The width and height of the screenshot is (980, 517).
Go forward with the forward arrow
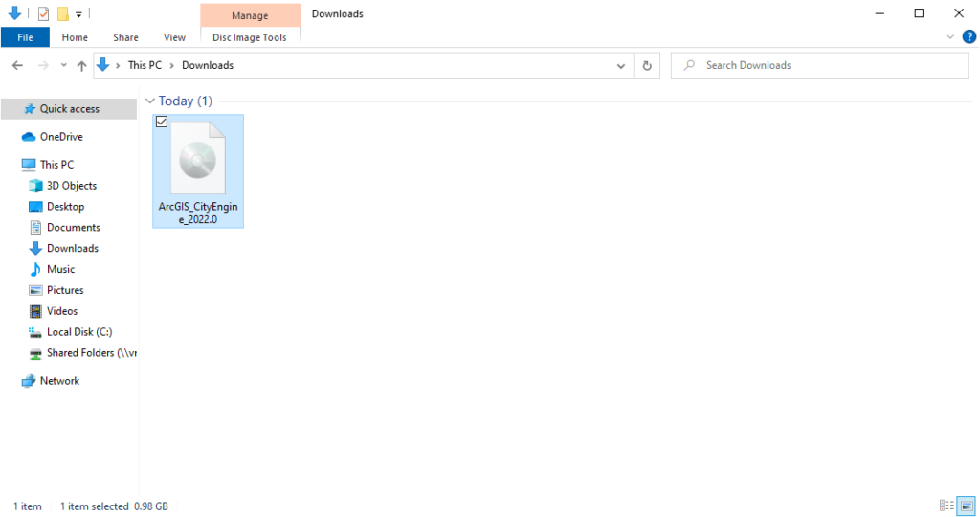pyautogui.click(x=43, y=65)
